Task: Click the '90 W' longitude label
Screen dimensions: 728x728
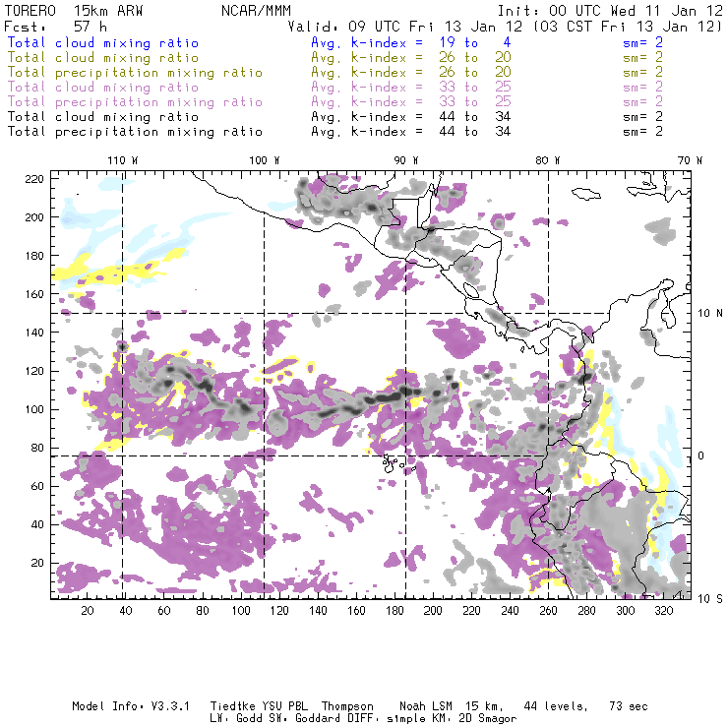Action: point(406,160)
